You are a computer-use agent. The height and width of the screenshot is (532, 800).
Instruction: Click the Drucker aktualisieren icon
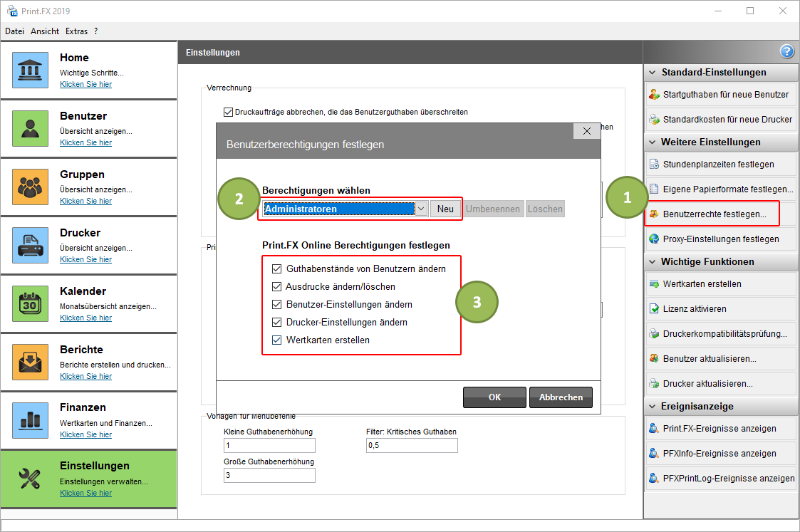(654, 384)
